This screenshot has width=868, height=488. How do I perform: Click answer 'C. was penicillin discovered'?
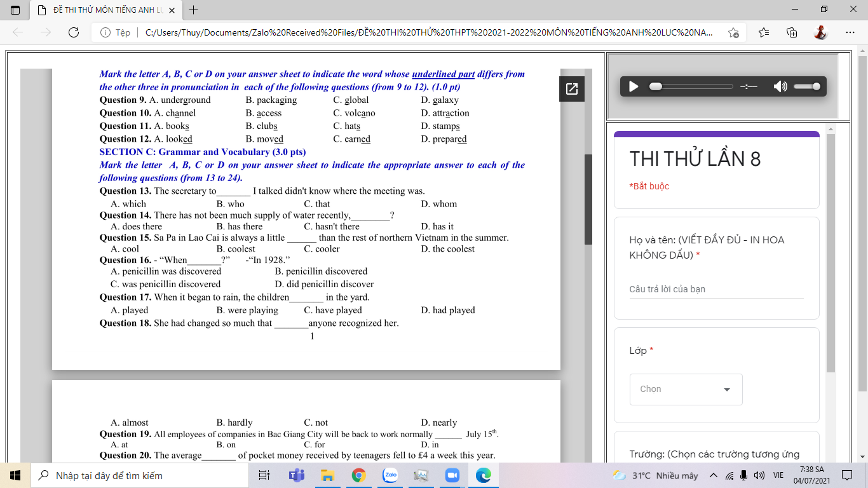point(166,284)
